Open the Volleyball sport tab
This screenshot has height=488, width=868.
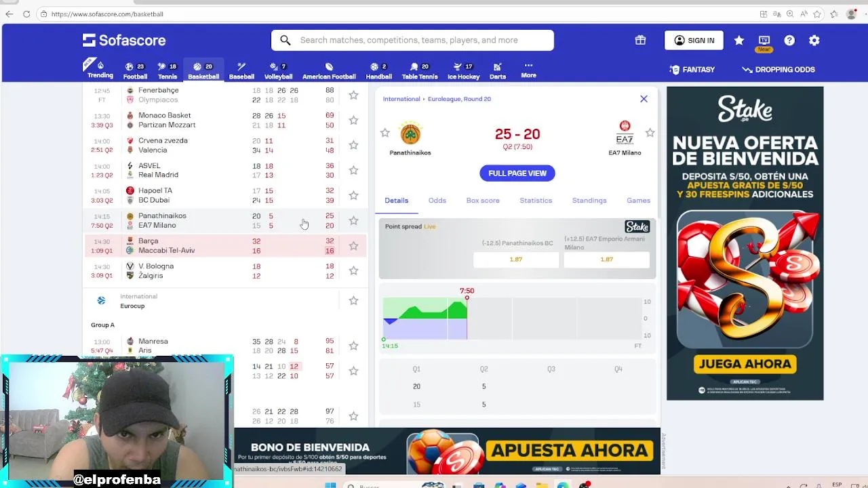[278, 70]
